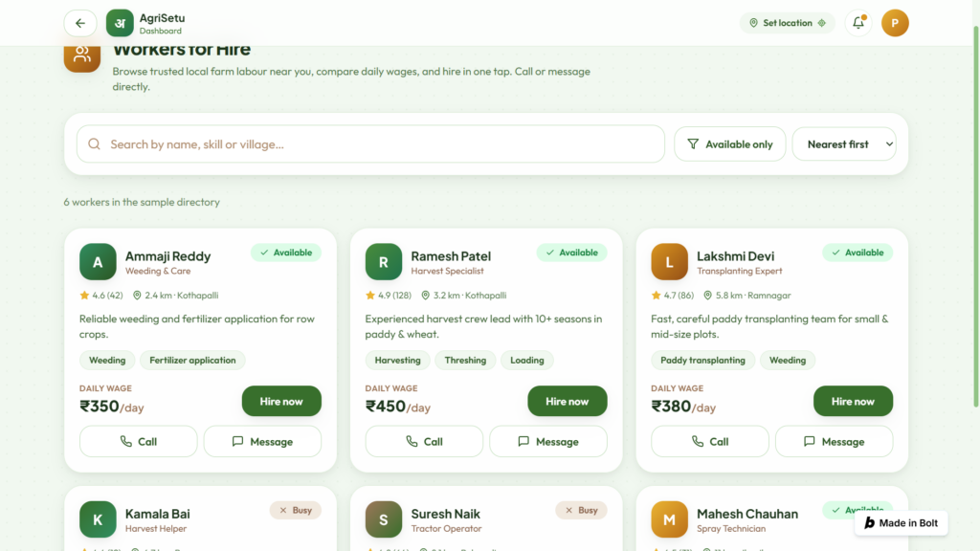This screenshot has width=980, height=551.
Task: Open the Made in Bolt badge
Action: coord(901,523)
